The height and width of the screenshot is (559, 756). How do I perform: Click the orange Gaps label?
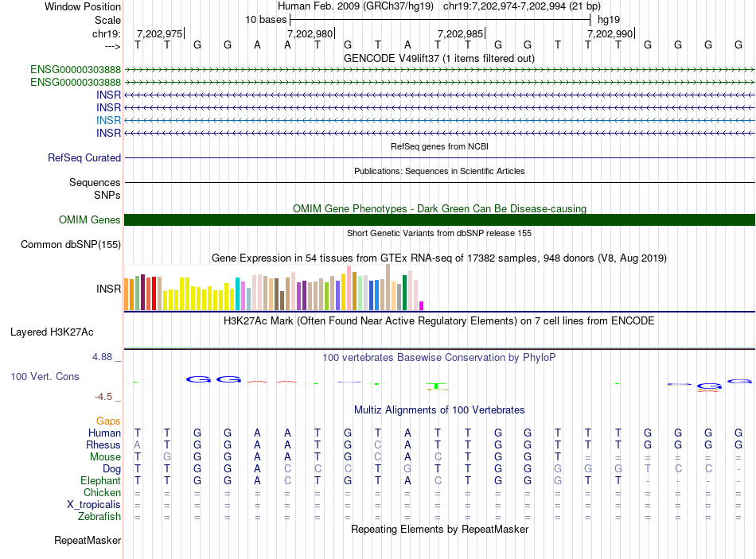[108, 421]
